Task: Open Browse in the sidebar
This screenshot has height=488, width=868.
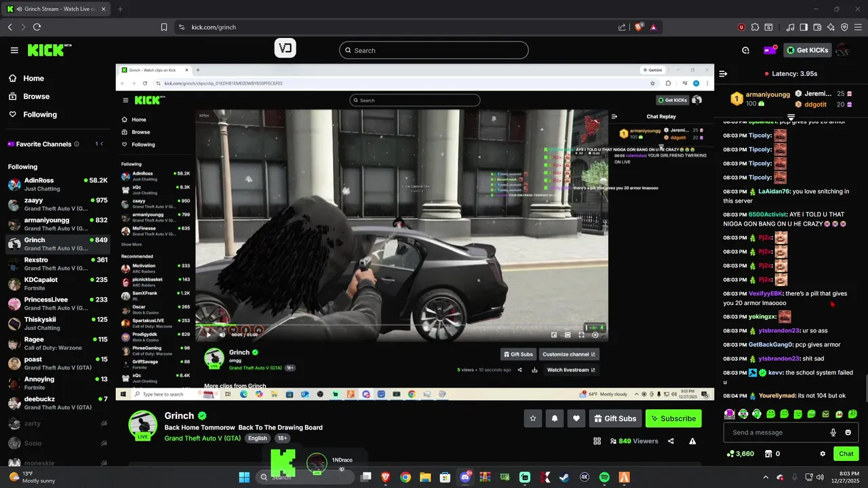Action: [x=29, y=96]
